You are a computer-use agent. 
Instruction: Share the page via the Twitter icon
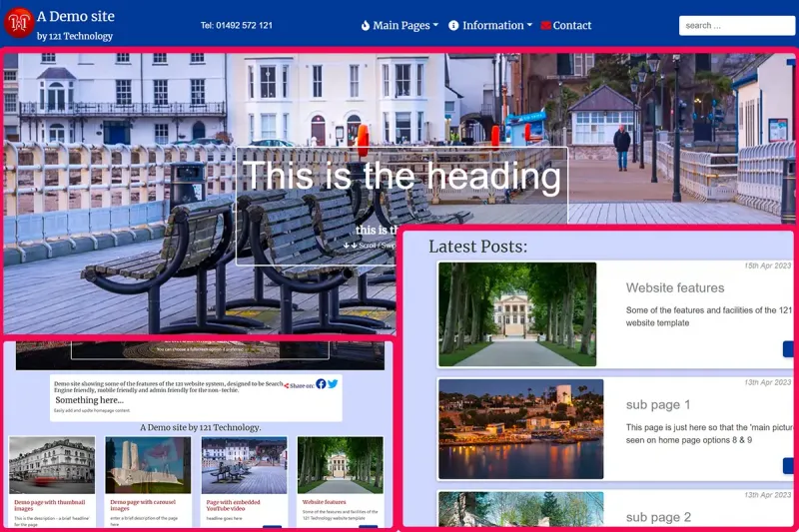click(333, 384)
